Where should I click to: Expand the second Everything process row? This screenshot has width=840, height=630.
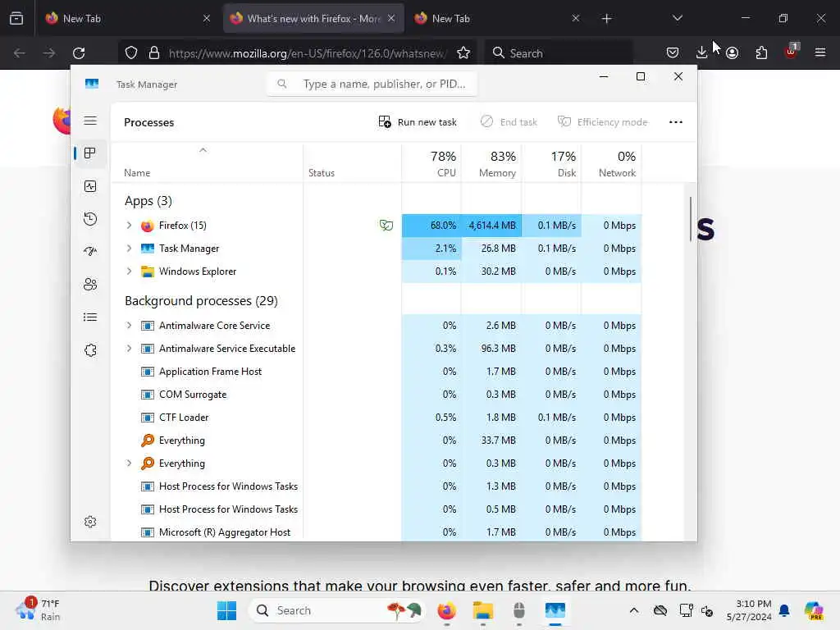129,463
